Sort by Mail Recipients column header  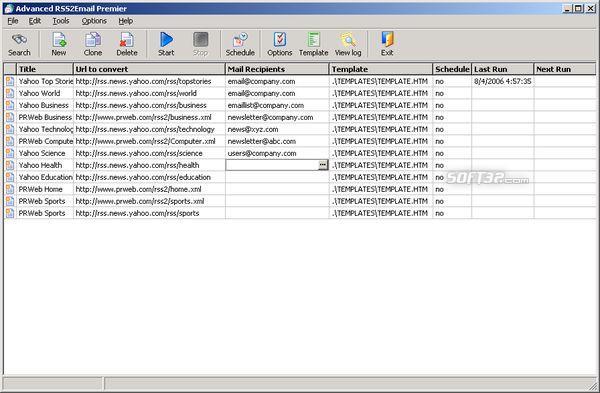tap(277, 69)
